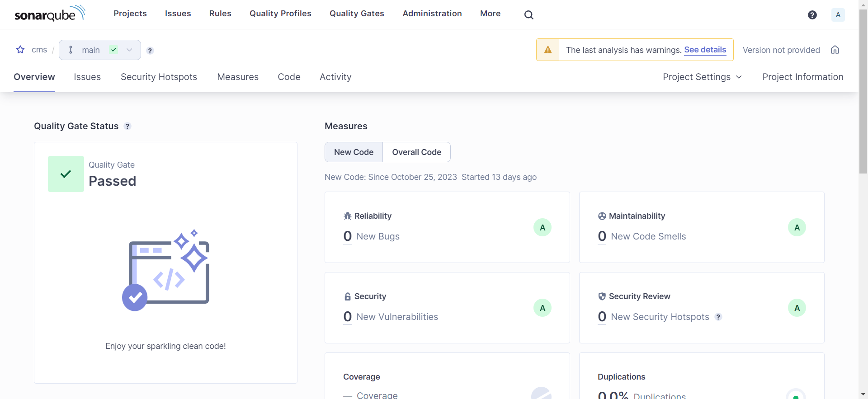868x399 pixels.
Task: Open Quality Profiles page
Action: [x=280, y=14]
